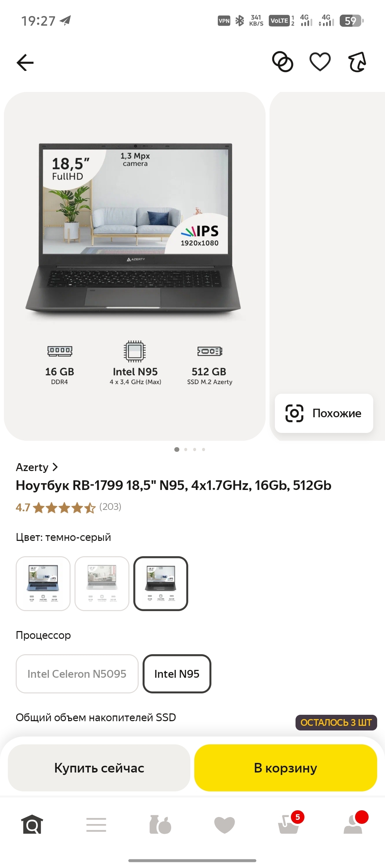The image size is (385, 868).
Task: Tap the Похожие similar items button
Action: tap(324, 413)
